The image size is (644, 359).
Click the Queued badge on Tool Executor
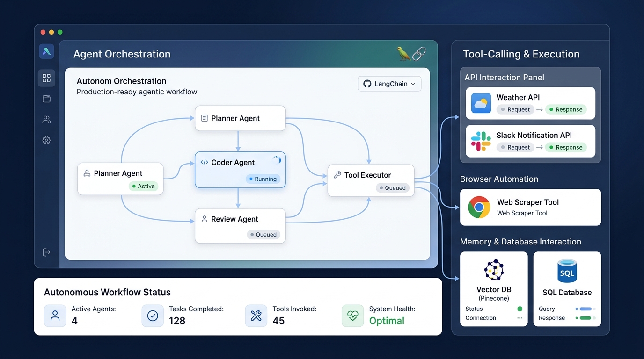point(393,188)
